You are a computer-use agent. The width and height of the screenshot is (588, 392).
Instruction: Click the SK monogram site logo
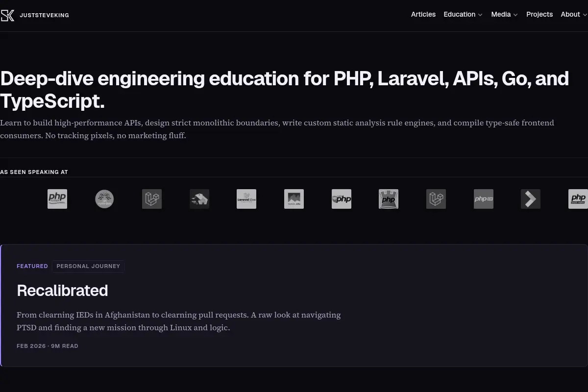tap(7, 15)
